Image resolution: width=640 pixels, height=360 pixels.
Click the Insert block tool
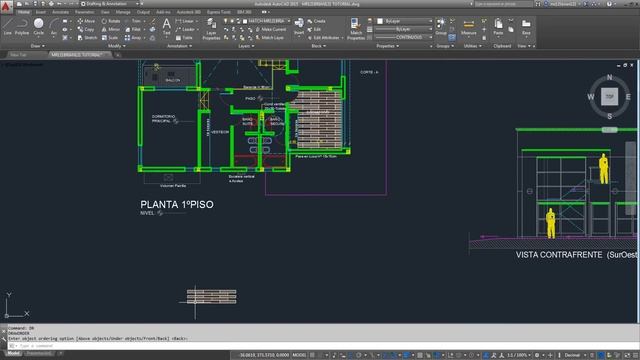click(299, 27)
